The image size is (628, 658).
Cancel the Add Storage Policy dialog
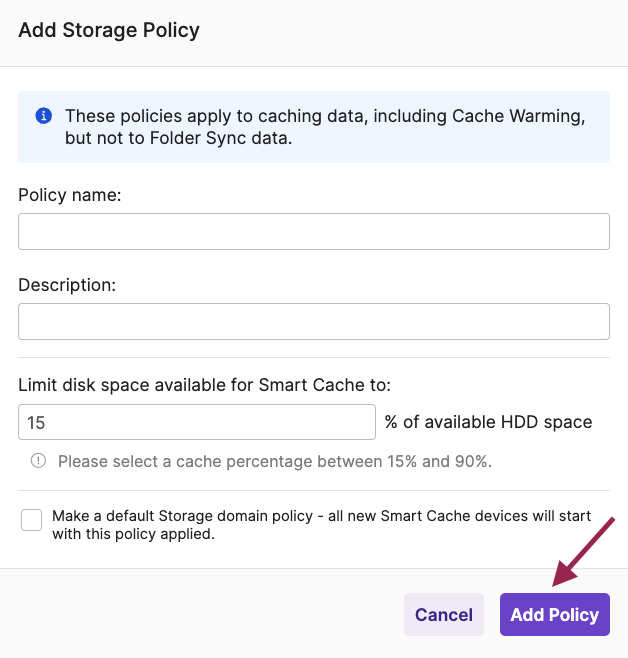(x=444, y=615)
